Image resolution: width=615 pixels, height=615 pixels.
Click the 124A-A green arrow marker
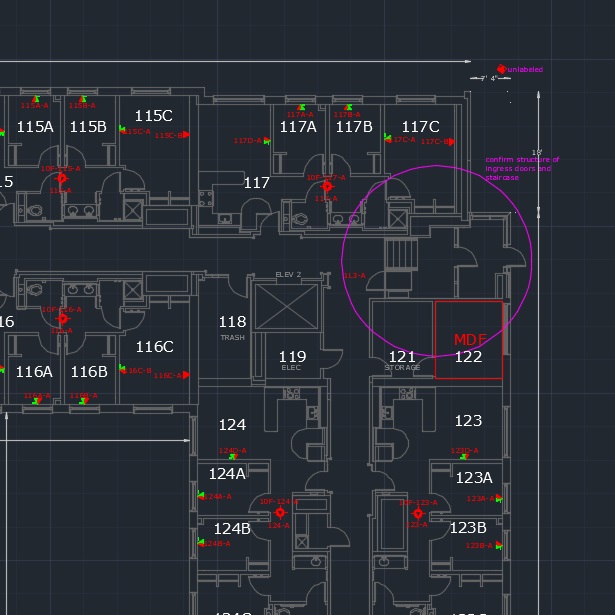(203, 496)
